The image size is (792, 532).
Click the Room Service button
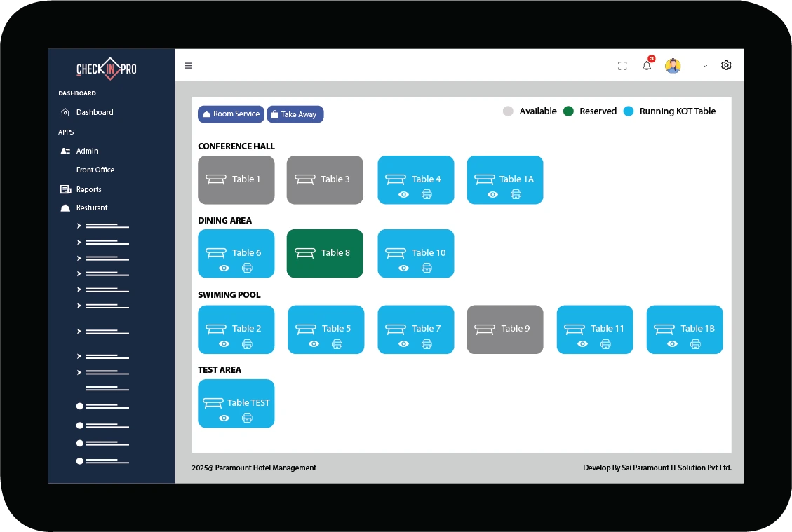coord(231,114)
